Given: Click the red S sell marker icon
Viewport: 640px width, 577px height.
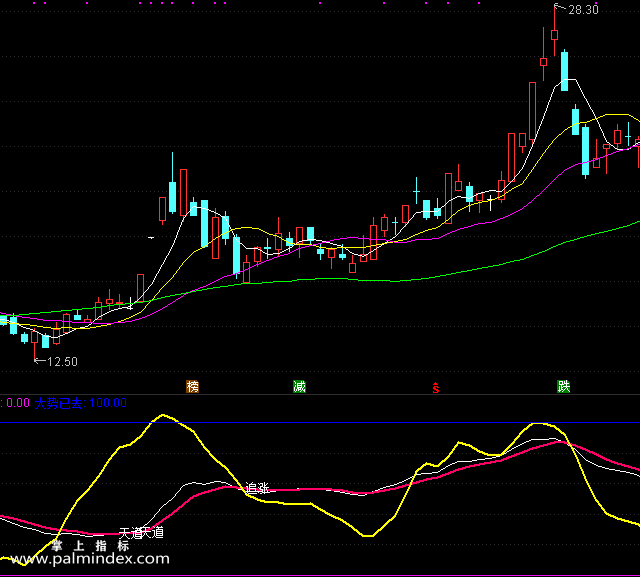Looking at the screenshot, I should 436,388.
